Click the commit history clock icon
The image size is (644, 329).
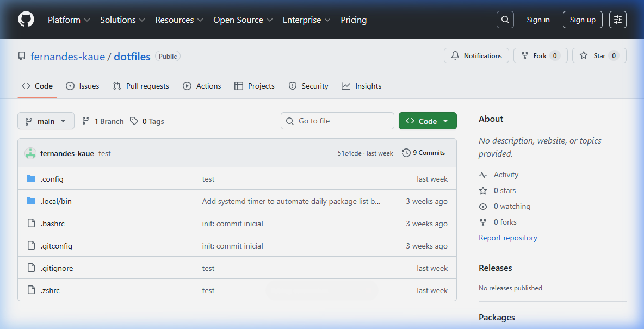pyautogui.click(x=405, y=153)
